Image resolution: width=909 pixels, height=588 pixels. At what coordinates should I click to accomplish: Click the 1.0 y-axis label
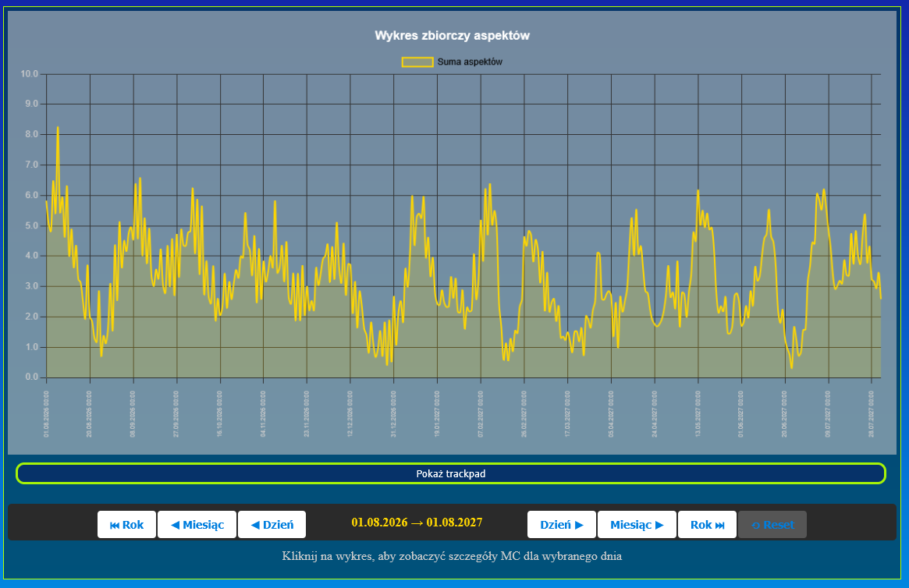[30, 347]
